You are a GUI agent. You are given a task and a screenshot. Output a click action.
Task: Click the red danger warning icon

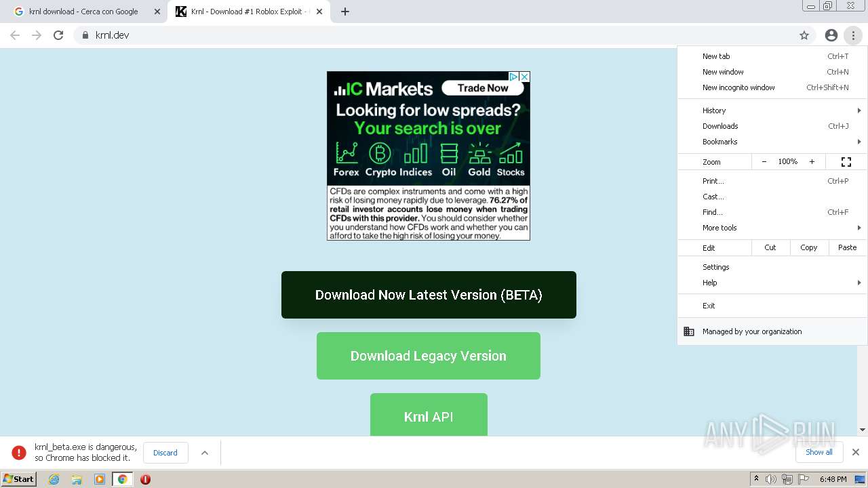click(x=19, y=452)
